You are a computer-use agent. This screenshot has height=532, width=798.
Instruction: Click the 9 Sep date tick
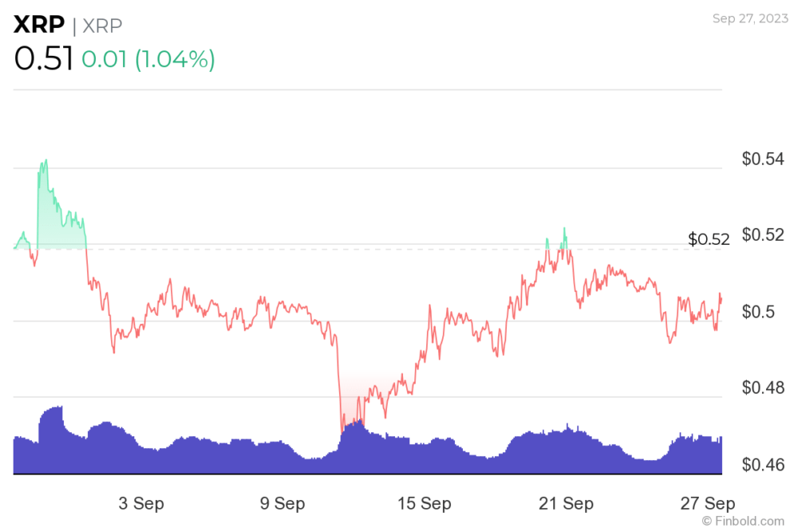tap(282, 503)
